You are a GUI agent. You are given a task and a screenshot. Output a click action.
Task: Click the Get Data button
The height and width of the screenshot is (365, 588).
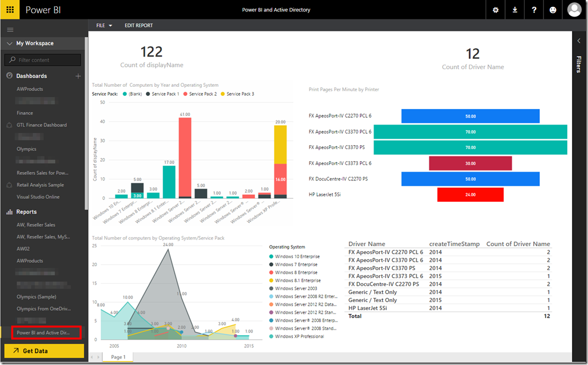click(44, 351)
